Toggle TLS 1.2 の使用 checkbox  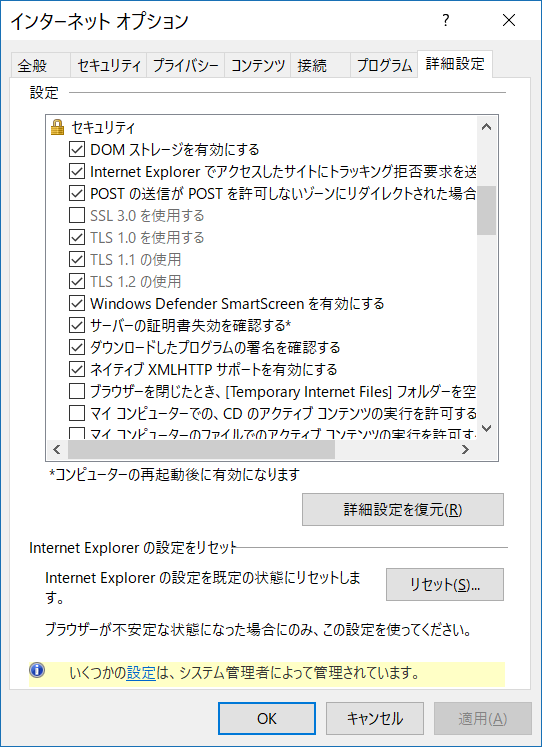(77, 281)
